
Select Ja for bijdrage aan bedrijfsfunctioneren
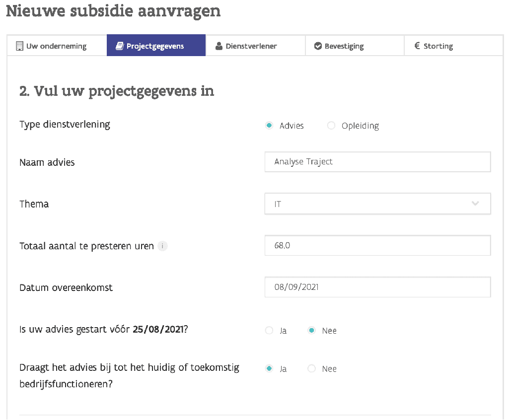pos(269,368)
